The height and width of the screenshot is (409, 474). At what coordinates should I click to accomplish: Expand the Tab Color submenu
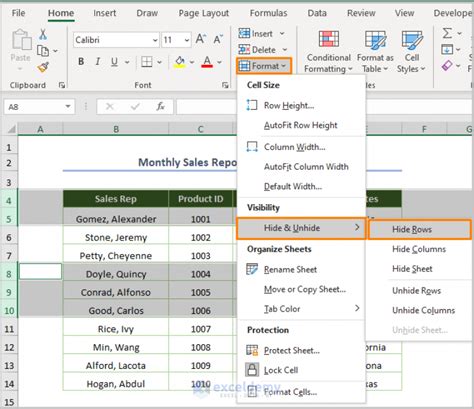pos(301,309)
